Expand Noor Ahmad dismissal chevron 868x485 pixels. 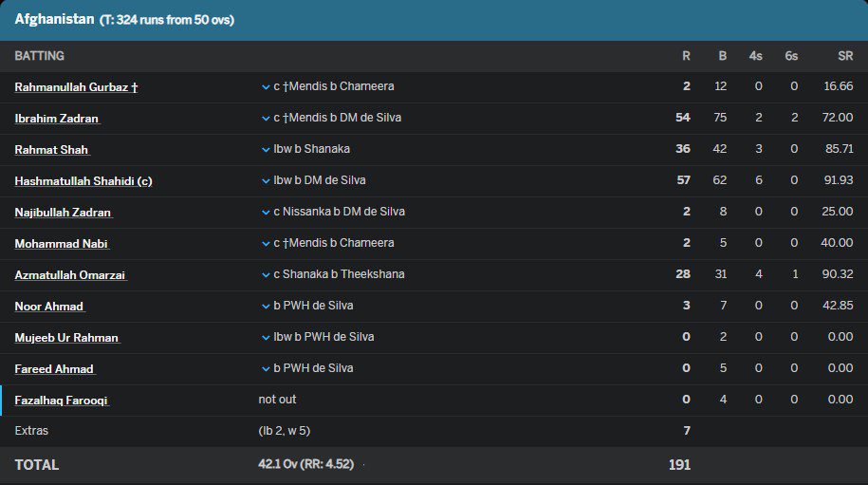tap(266, 306)
